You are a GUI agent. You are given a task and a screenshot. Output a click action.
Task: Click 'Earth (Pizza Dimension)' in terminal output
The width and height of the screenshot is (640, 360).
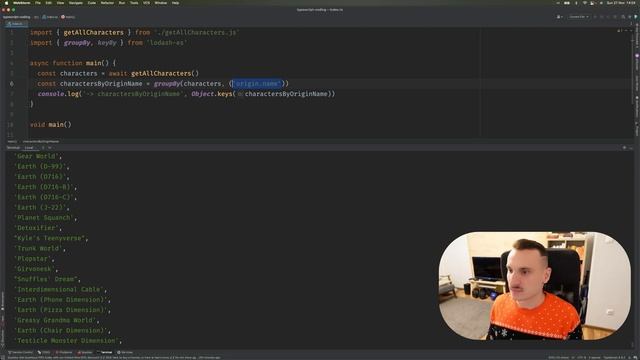click(x=62, y=310)
